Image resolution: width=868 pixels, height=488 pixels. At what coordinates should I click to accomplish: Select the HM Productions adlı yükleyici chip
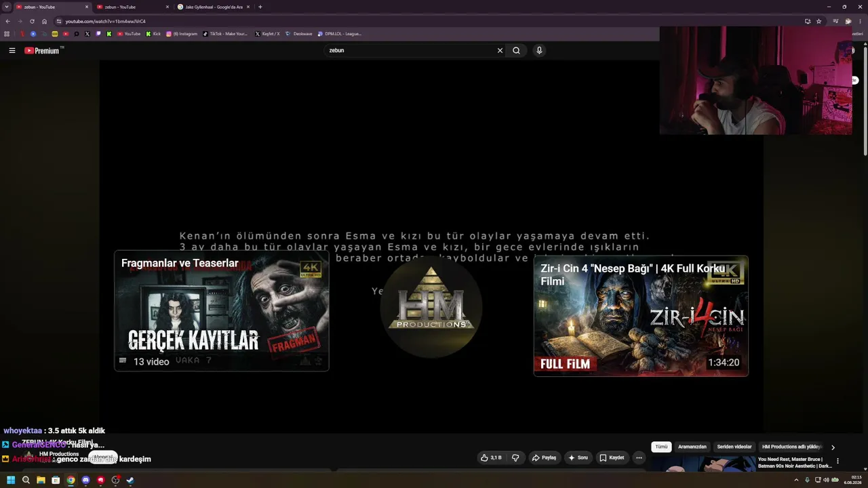791,447
